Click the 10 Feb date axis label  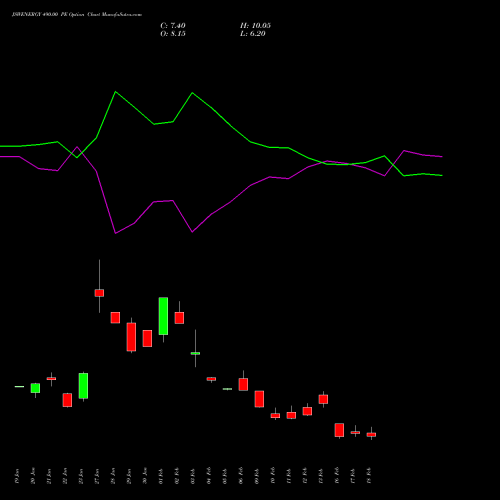pyautogui.click(x=273, y=476)
